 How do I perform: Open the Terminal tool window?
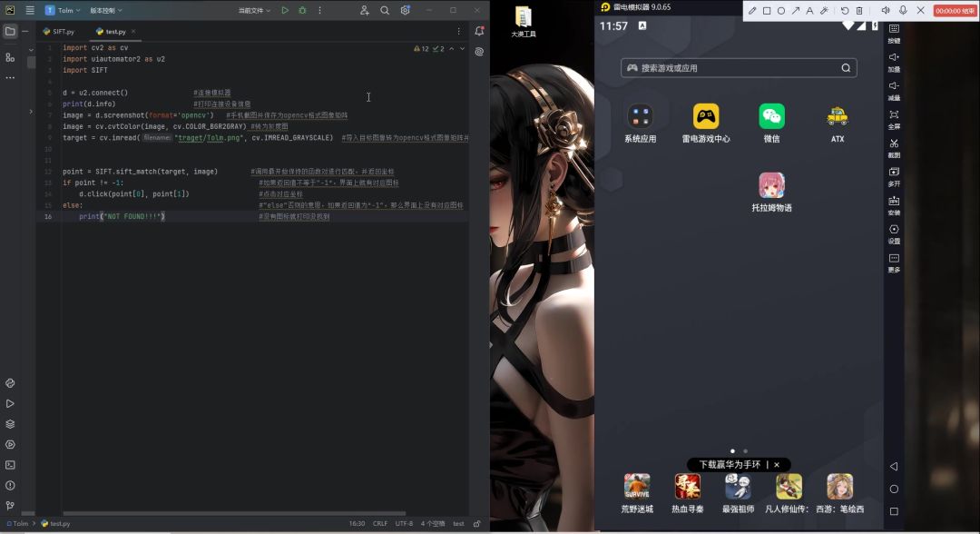pyautogui.click(x=10, y=465)
